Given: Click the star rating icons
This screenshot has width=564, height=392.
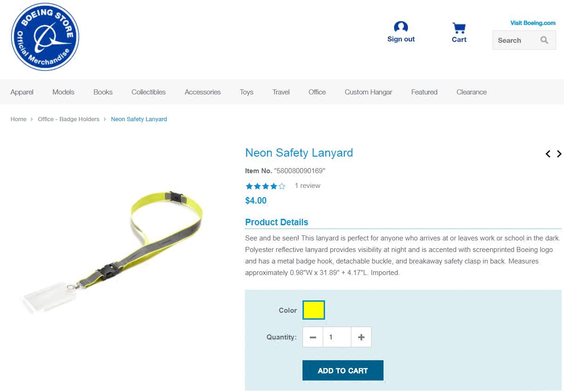Looking at the screenshot, I should pos(266,186).
